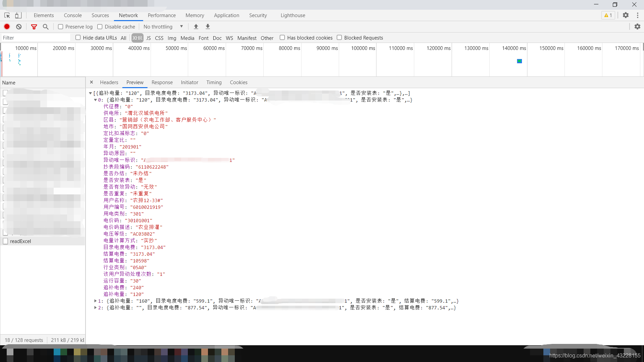This screenshot has width=644, height=362.
Task: Select the inspect element picker icon
Action: pyautogui.click(x=7, y=15)
